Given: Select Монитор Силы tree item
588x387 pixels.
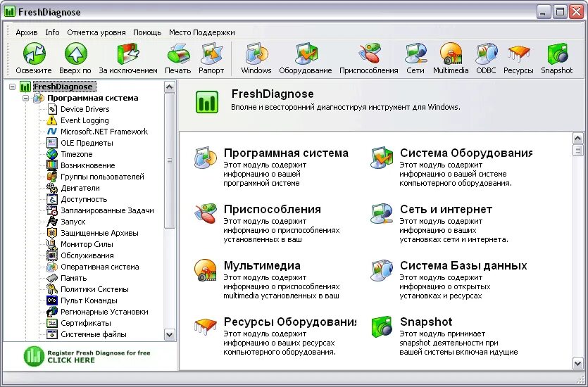Looking at the screenshot, I should [x=87, y=244].
